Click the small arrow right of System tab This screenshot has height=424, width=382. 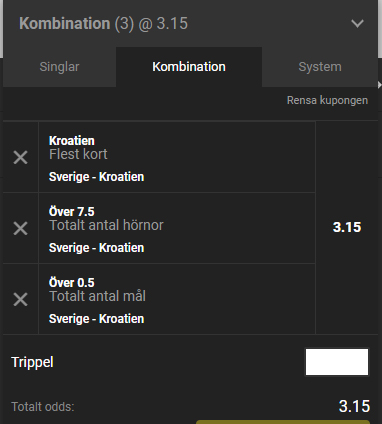(x=380, y=85)
